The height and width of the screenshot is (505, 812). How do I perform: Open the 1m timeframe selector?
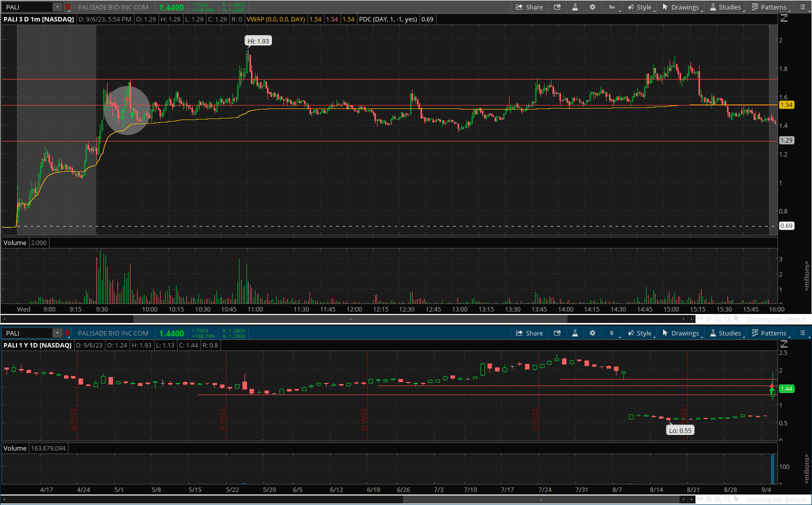(x=612, y=7)
